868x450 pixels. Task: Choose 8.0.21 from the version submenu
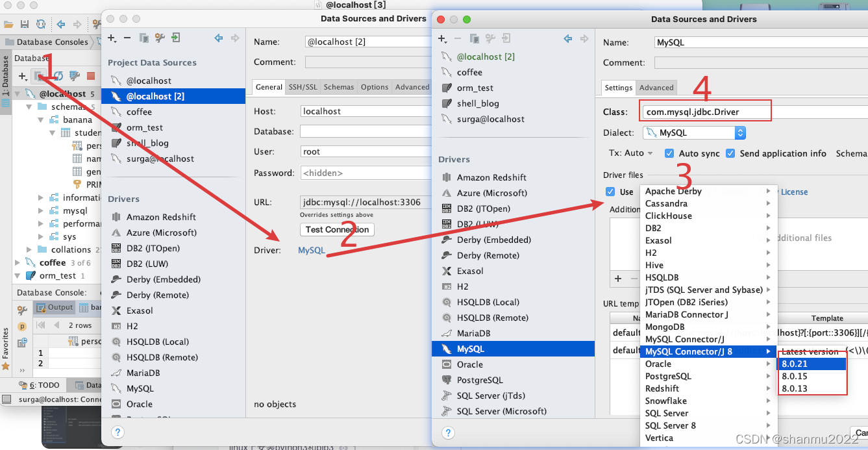click(x=812, y=364)
